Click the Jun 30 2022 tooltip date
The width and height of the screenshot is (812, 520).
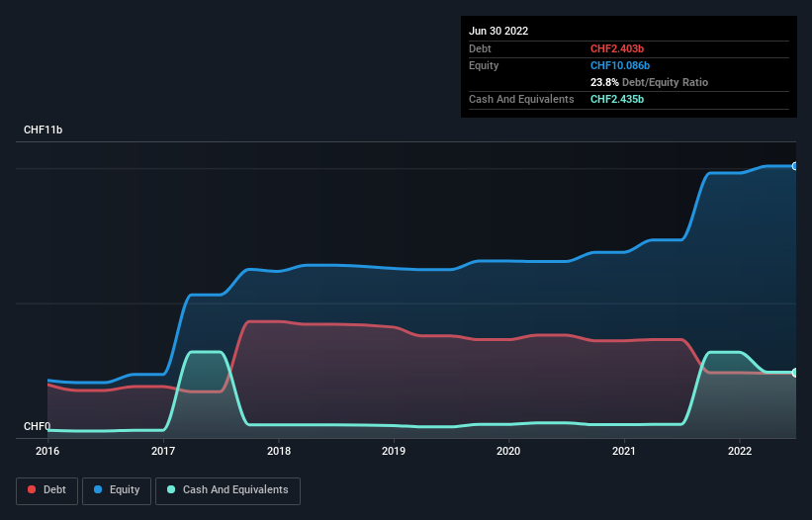tap(498, 31)
